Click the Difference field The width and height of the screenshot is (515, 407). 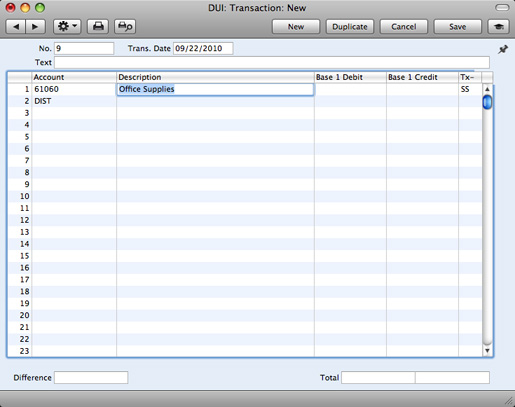click(91, 378)
